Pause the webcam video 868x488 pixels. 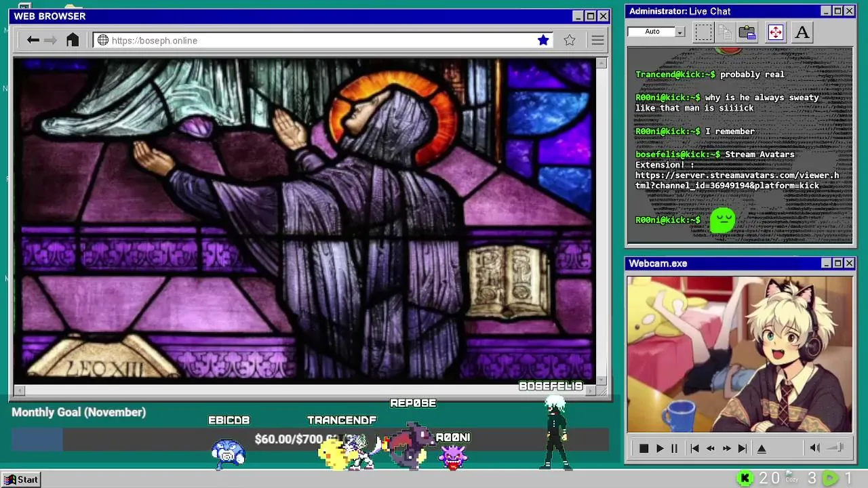pos(674,448)
